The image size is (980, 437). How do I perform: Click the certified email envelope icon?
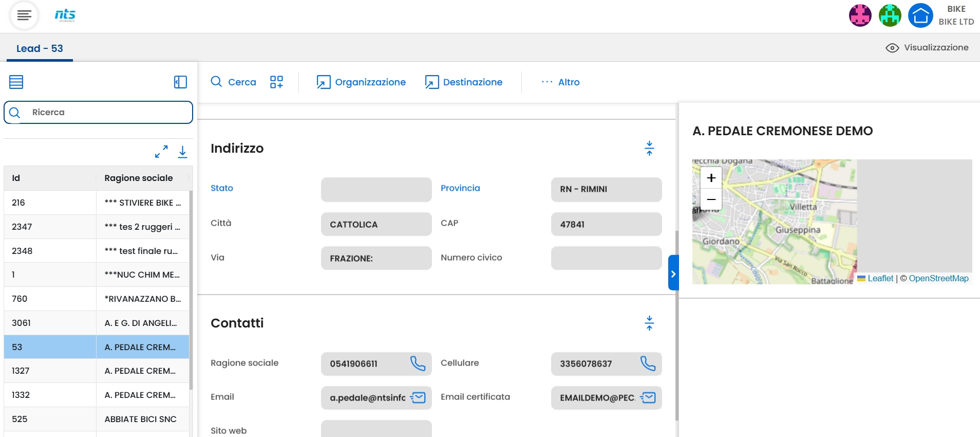point(648,397)
